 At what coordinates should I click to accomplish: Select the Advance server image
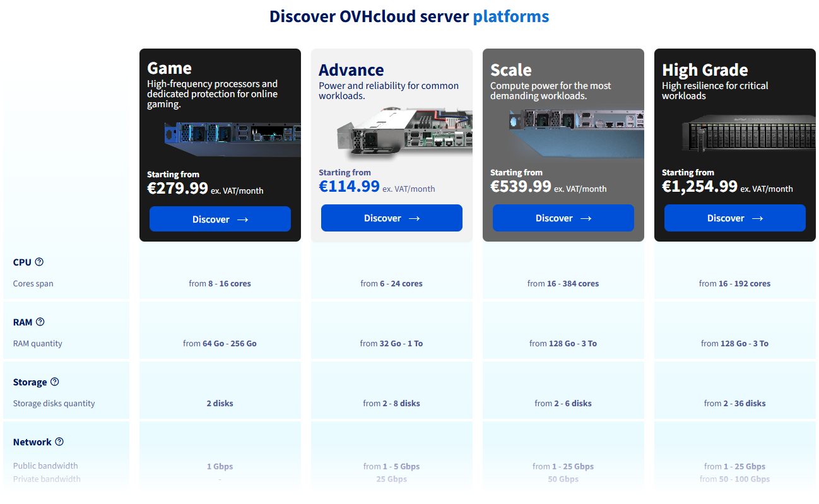pos(404,132)
